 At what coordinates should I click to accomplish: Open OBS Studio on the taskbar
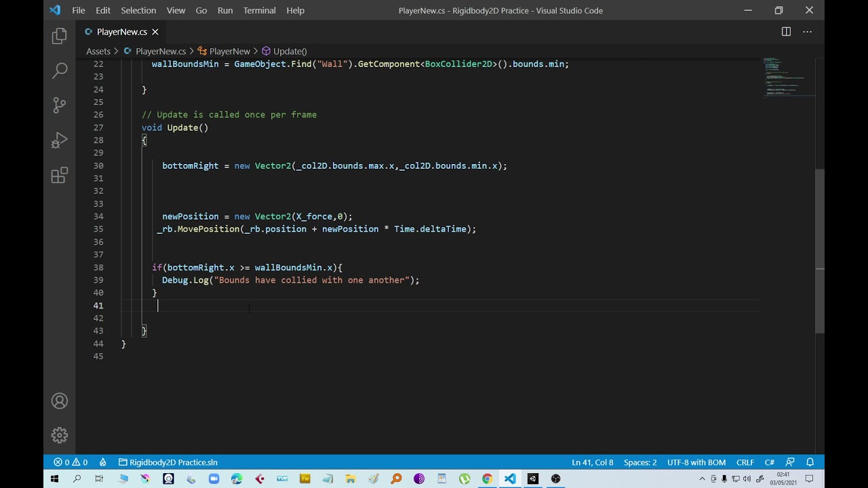(x=555, y=479)
